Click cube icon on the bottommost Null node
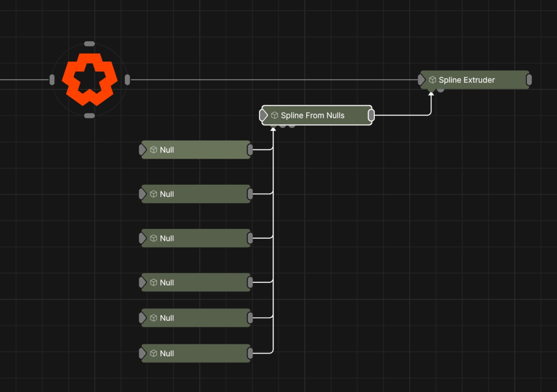The width and height of the screenshot is (557, 392). coord(154,353)
